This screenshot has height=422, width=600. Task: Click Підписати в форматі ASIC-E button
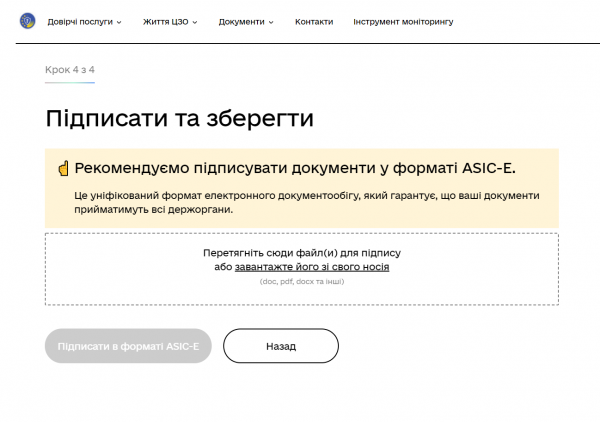128,346
